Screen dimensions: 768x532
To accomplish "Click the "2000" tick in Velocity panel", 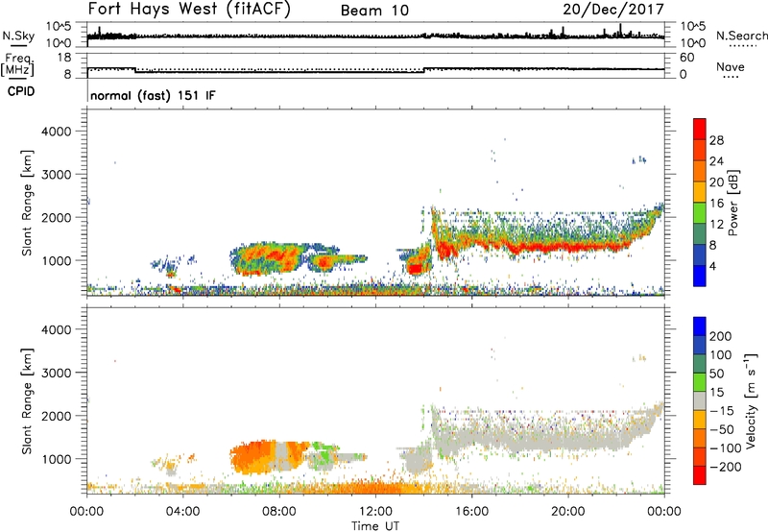I will 56,416.
